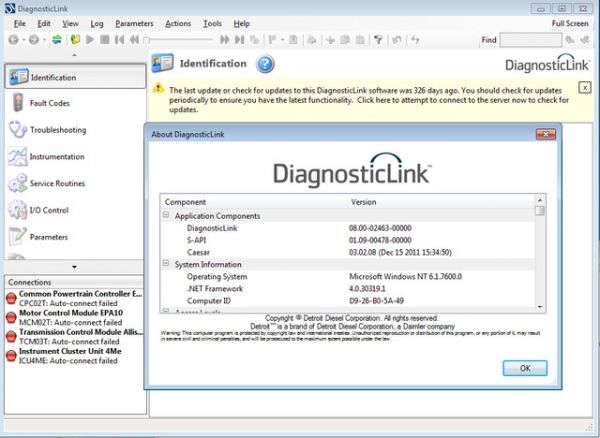This screenshot has height=438, width=600.
Task: Click the blue help question mark icon
Action: pos(265,64)
